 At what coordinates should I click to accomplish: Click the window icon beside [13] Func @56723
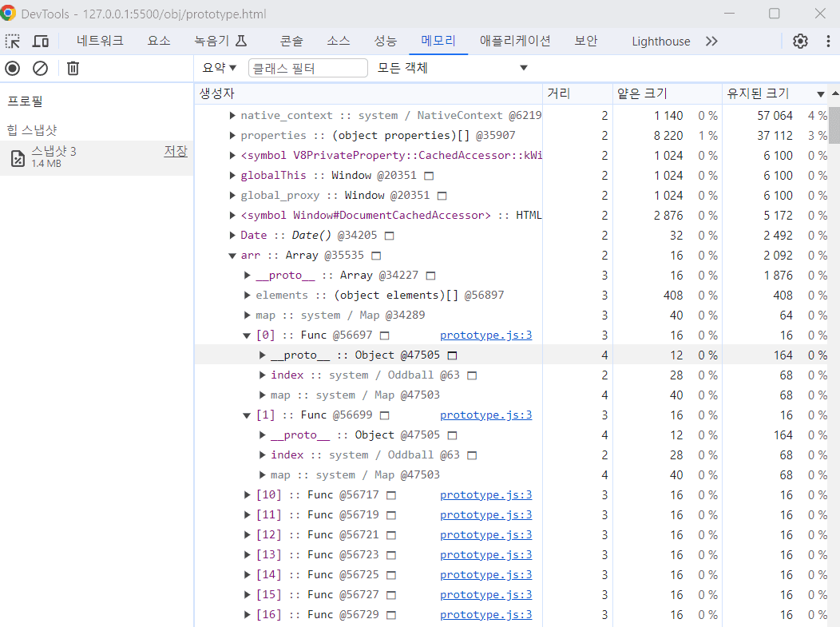pyautogui.click(x=391, y=555)
